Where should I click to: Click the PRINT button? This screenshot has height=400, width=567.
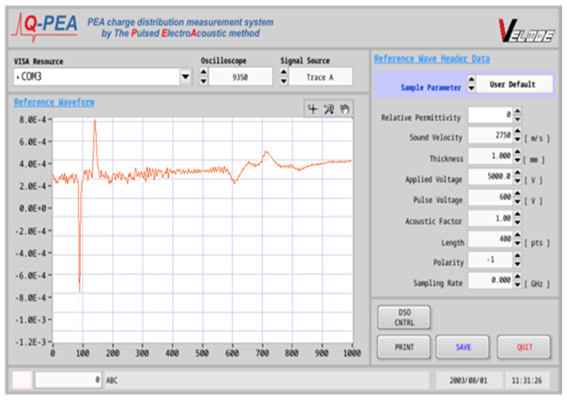click(404, 347)
